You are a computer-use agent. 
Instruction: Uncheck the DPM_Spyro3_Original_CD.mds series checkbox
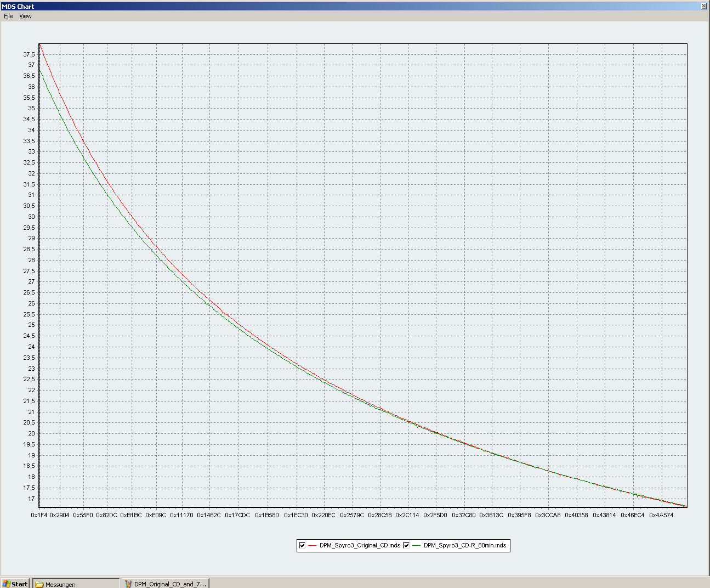302,545
